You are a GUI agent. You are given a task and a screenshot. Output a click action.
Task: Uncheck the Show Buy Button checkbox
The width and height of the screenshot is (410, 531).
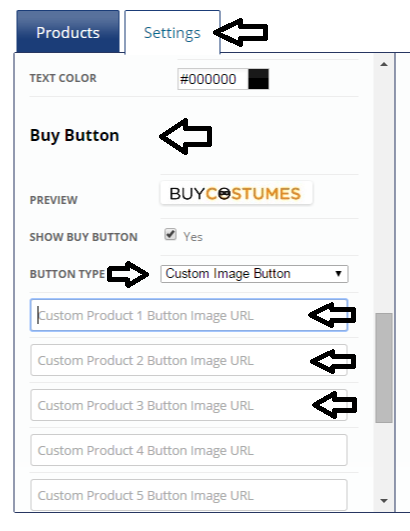[170, 234]
